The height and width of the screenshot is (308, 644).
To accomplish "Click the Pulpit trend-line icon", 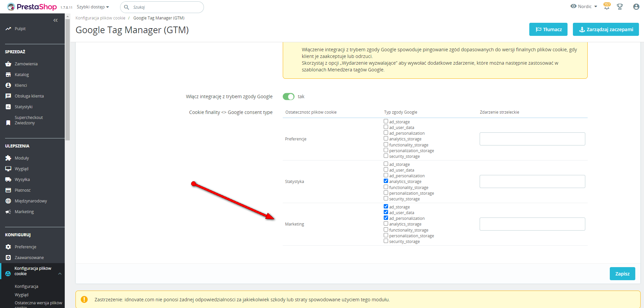I will [8, 29].
